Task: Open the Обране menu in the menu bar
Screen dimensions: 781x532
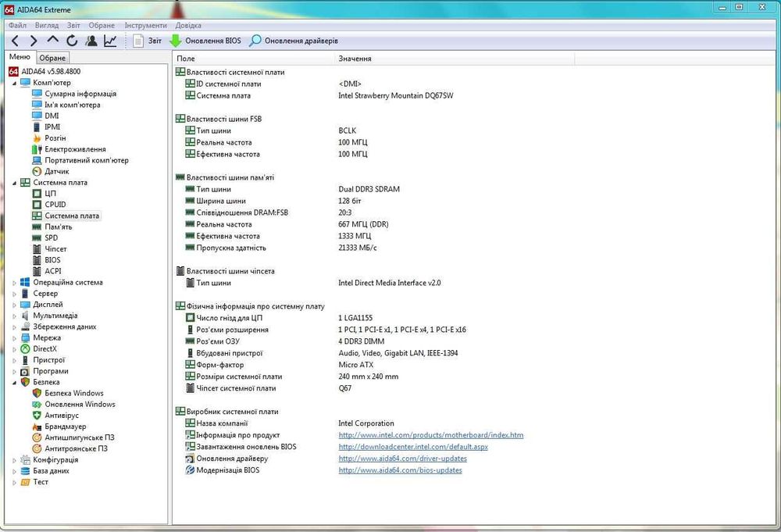Action: (102, 26)
